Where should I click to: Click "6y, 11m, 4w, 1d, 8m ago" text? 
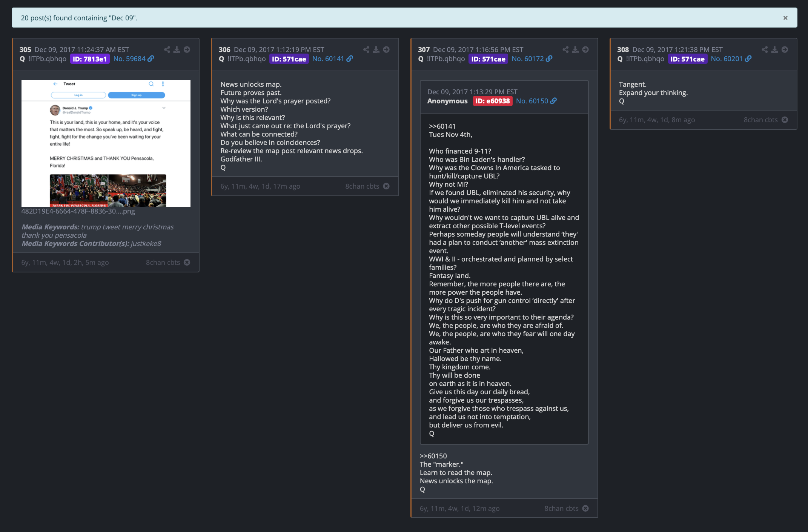(x=657, y=120)
